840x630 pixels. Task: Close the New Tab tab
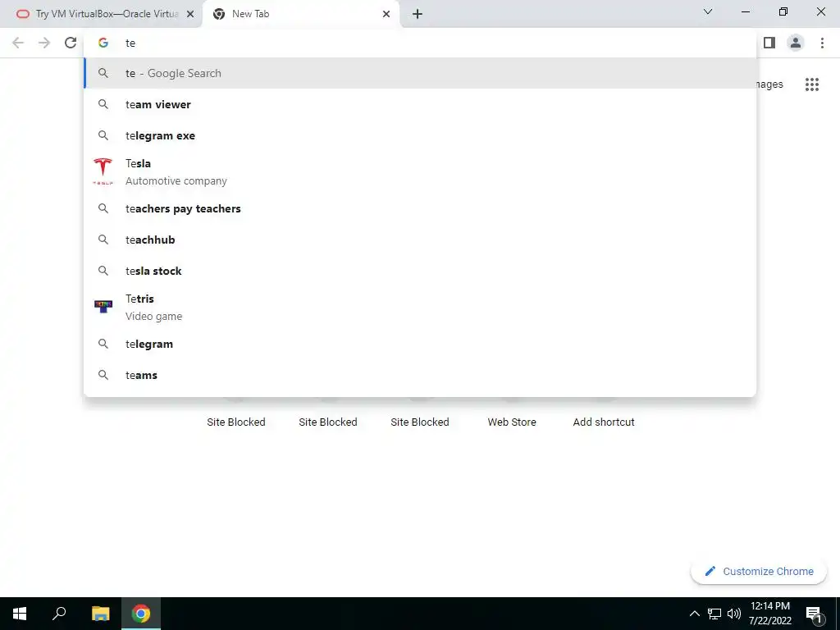(x=386, y=14)
